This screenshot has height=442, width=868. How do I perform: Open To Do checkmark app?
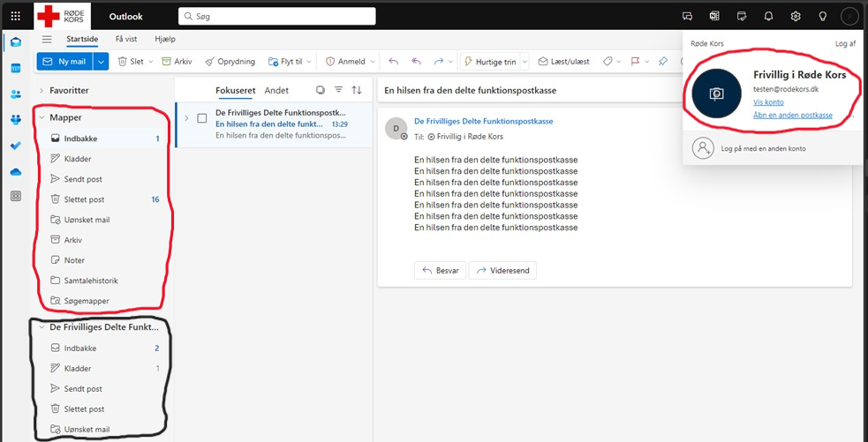(x=16, y=146)
